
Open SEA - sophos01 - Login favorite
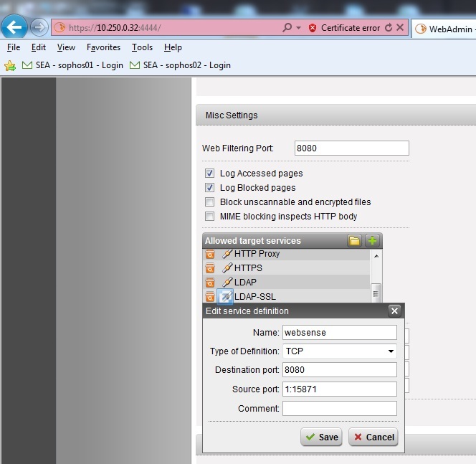pos(72,65)
